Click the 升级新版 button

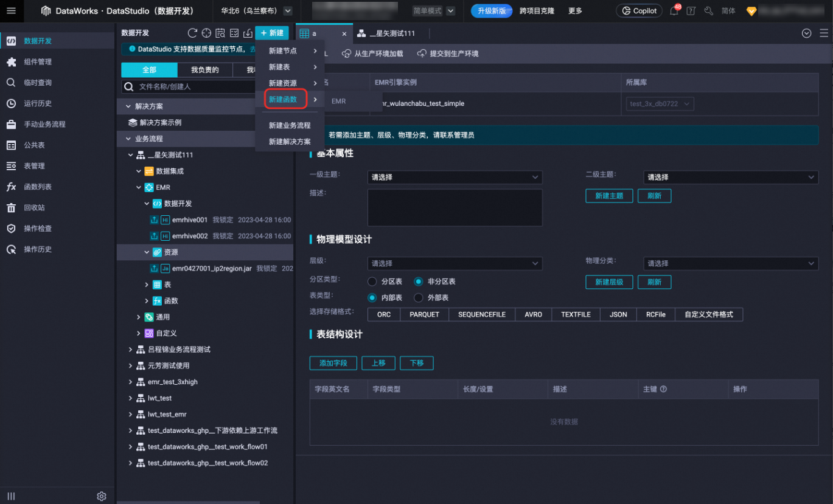click(x=492, y=11)
